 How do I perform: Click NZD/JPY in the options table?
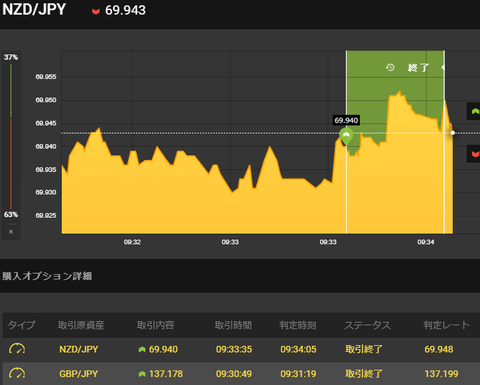79,349
